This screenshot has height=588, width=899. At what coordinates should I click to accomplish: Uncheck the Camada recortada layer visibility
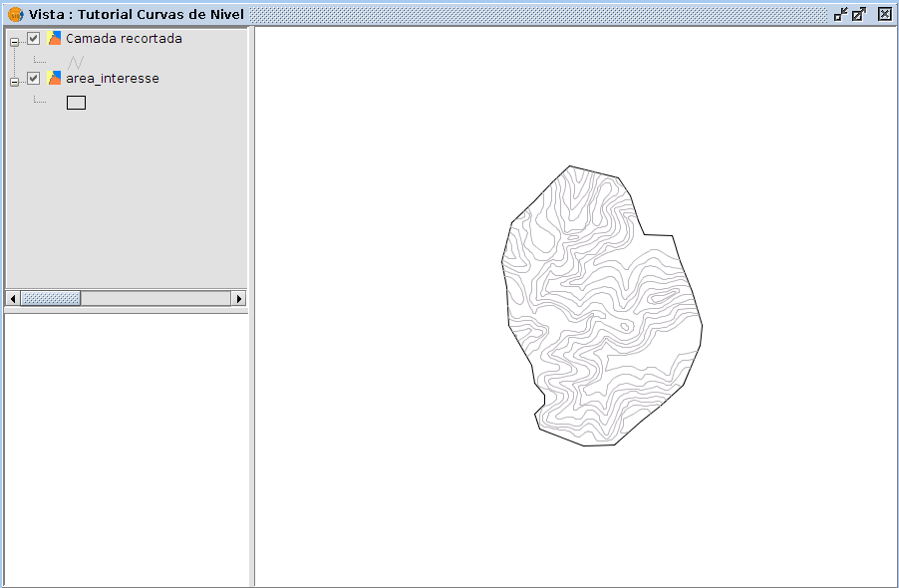point(34,39)
